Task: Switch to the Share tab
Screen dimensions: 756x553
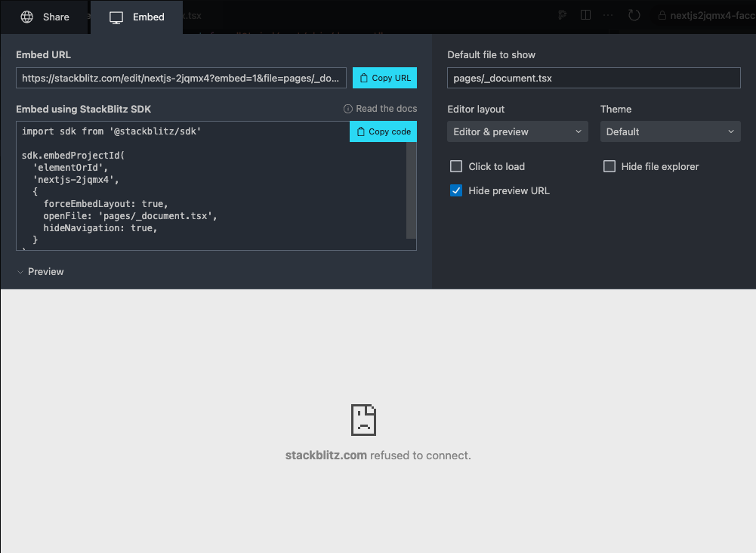Action: pyautogui.click(x=45, y=17)
